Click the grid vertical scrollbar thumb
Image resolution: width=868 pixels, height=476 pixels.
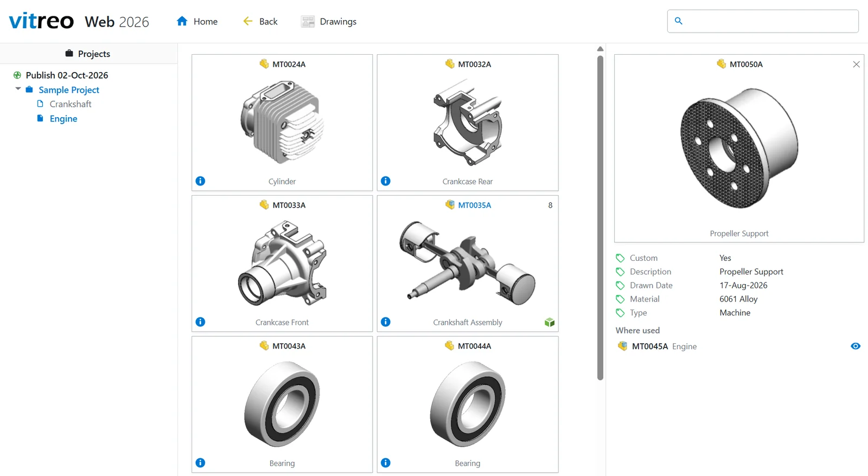(x=600, y=217)
